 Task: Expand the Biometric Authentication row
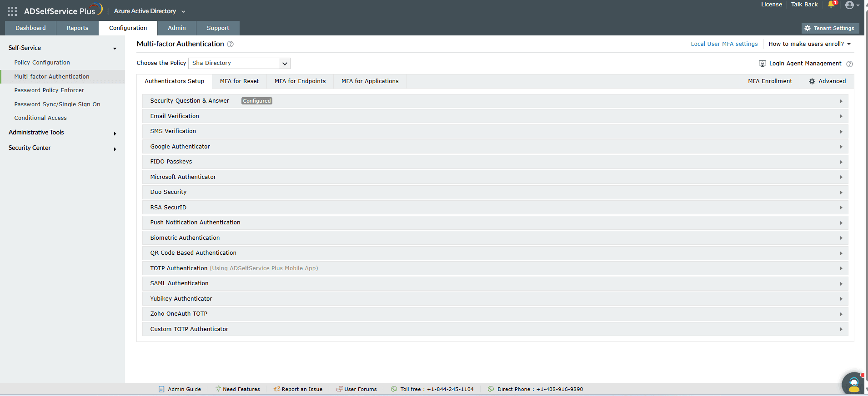point(495,238)
